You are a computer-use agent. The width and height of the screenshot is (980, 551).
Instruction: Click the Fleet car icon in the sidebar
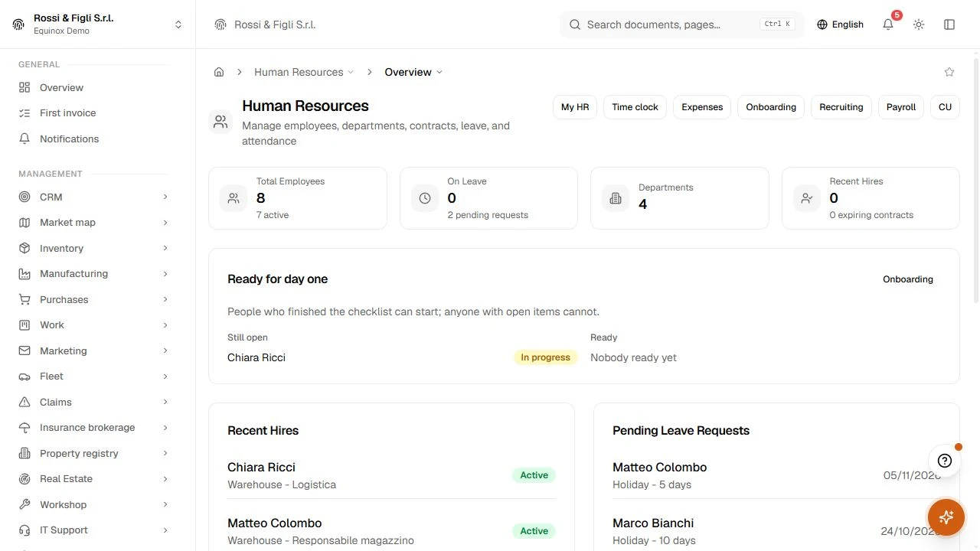point(24,377)
